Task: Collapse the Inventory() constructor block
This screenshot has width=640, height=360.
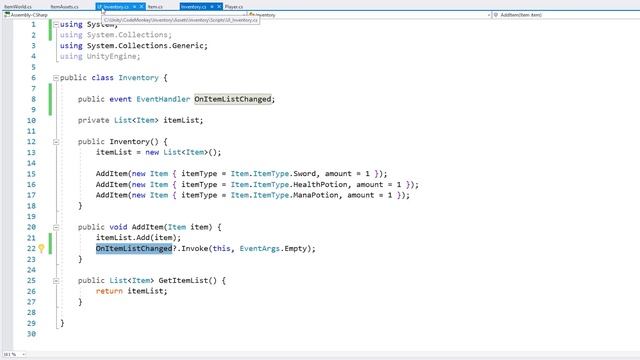Action: tap(56, 142)
